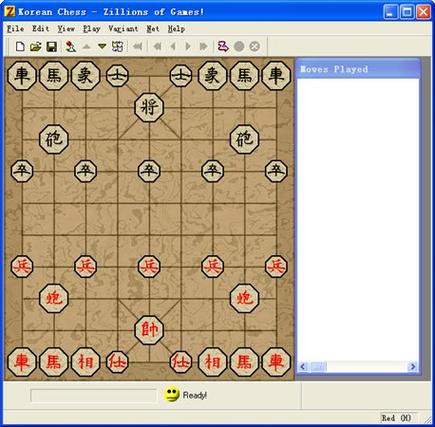Select the center red soldier 兵
This screenshot has height=427, width=435.
pos(149,267)
